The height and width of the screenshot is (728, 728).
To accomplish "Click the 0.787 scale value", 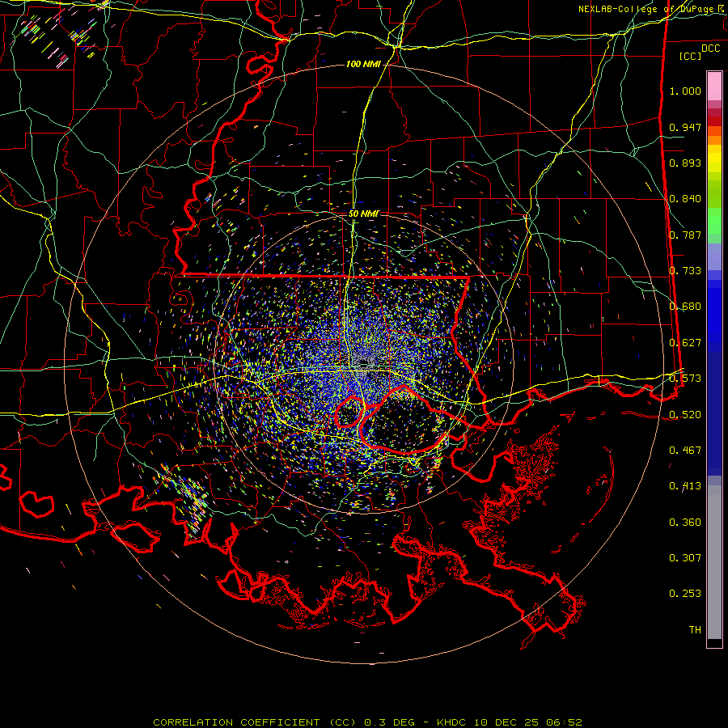I will point(685,235).
